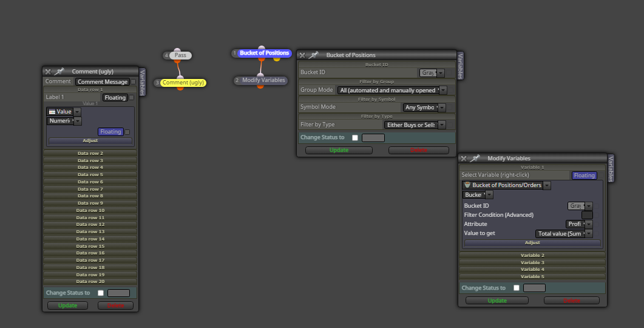Image resolution: width=644 pixels, height=328 pixels.
Task: Click Update in Modify Variables panel
Action: coord(497,301)
